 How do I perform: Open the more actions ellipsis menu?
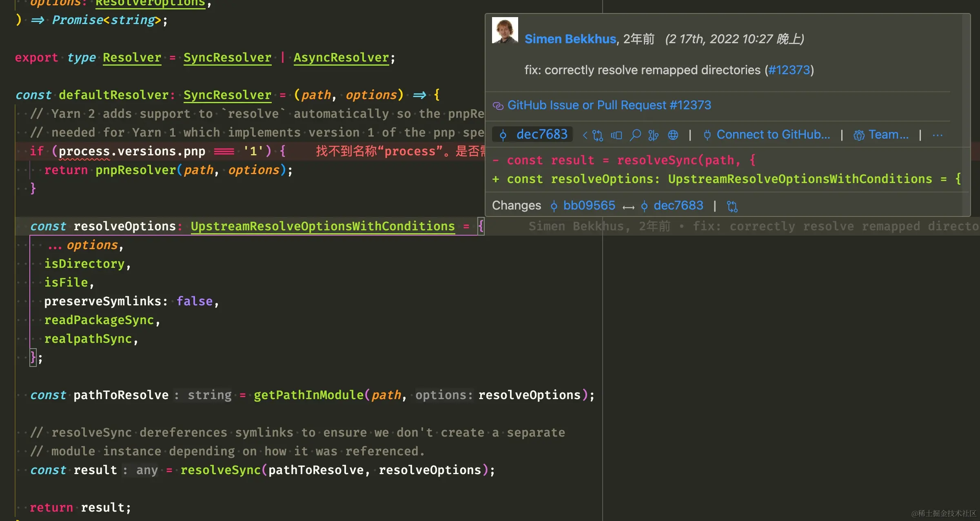click(x=937, y=135)
